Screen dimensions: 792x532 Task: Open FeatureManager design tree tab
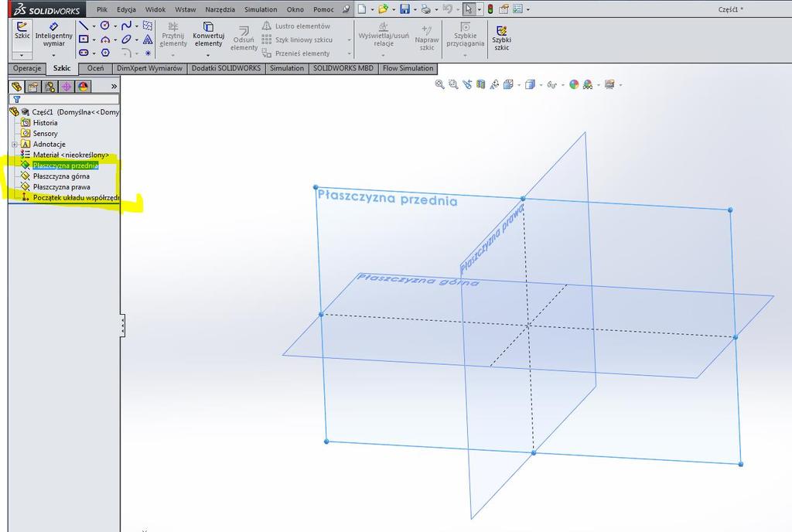tap(16, 87)
